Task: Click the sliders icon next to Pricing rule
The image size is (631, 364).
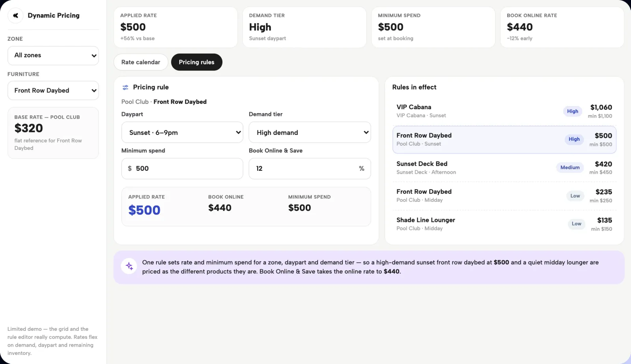Action: [125, 88]
